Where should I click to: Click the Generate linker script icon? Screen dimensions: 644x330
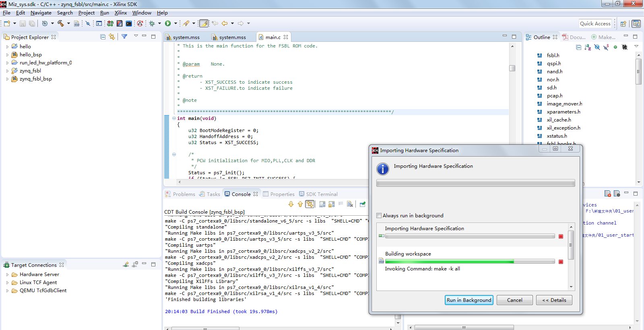[76, 24]
